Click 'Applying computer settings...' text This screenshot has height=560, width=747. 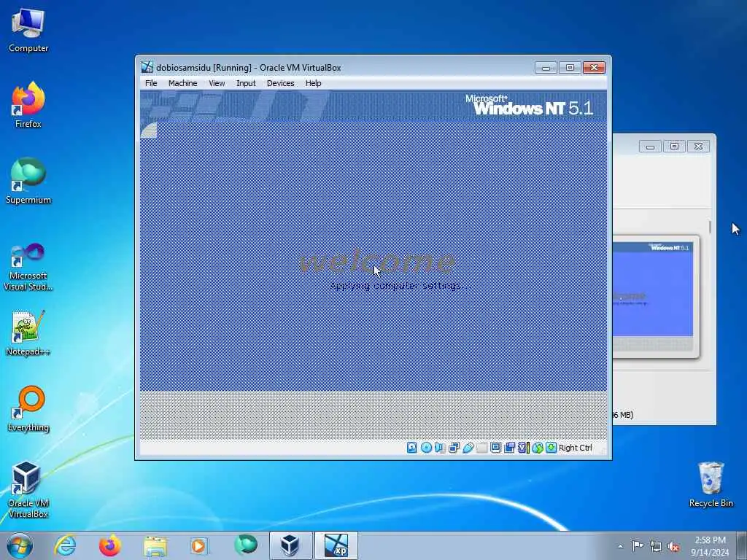point(400,286)
